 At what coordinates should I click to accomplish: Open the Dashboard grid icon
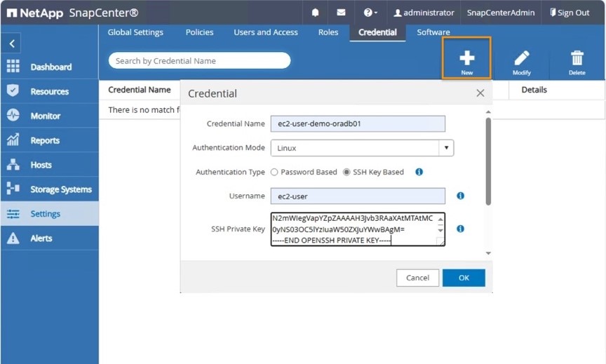(13, 66)
